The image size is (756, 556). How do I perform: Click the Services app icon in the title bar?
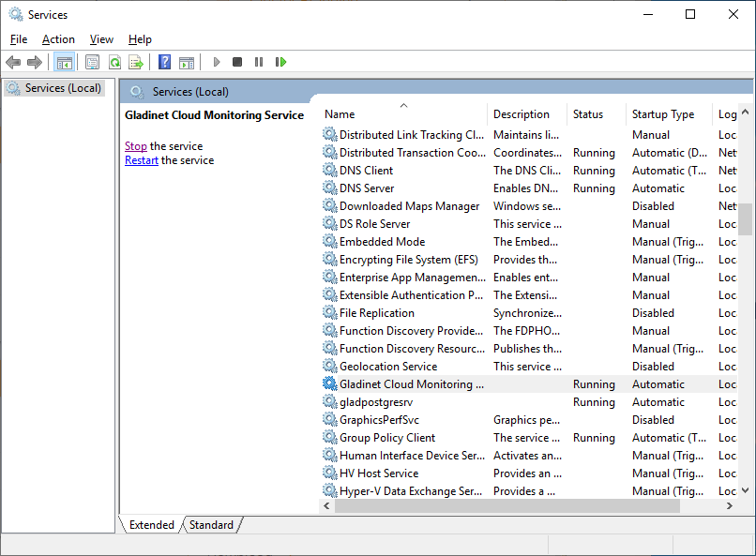[16, 14]
